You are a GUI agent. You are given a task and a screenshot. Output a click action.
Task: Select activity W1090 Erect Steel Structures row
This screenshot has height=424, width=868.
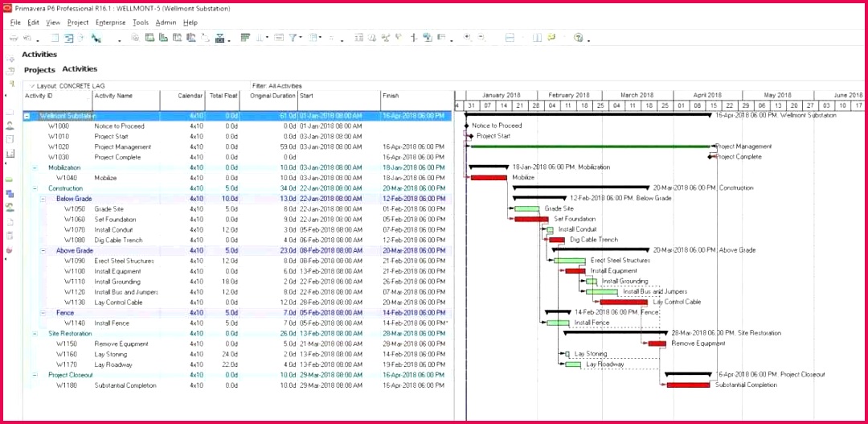(x=124, y=261)
